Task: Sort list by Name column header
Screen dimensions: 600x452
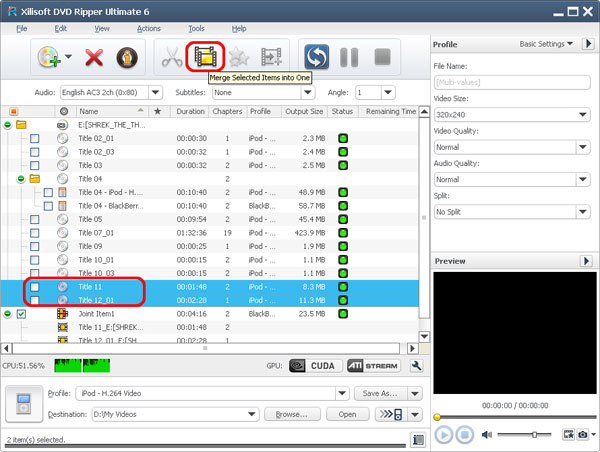Action: (x=111, y=111)
